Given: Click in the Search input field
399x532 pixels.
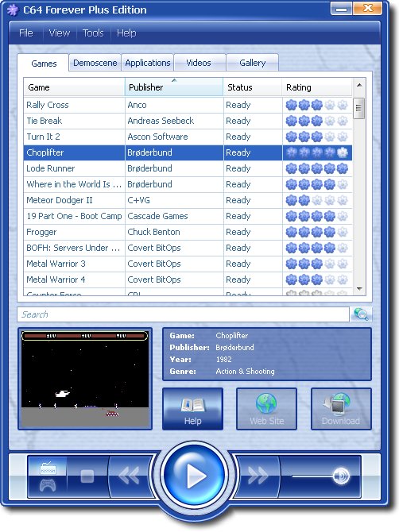Looking at the screenshot, I should 184,314.
